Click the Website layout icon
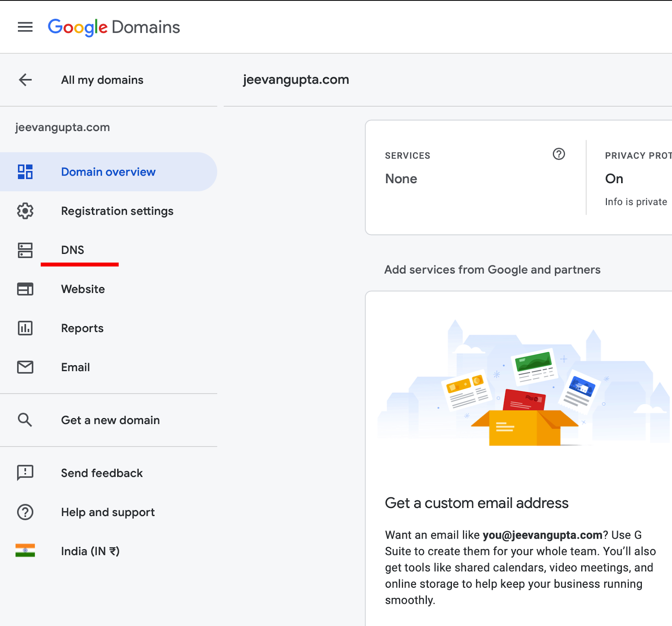This screenshot has height=626, width=672. [x=25, y=289]
